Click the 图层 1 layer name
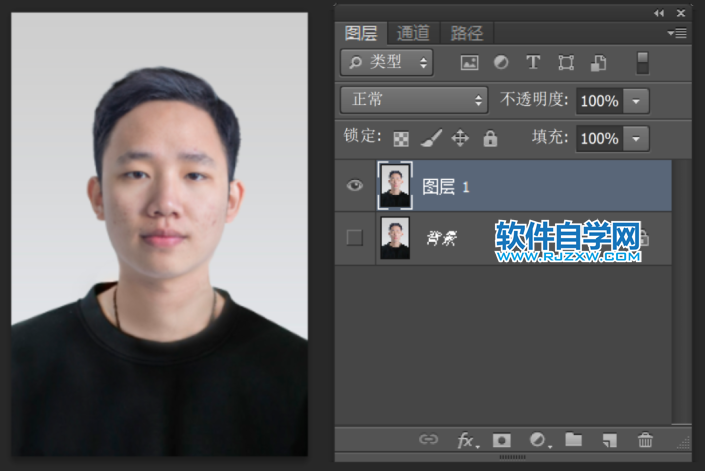The image size is (705, 471). point(446,187)
